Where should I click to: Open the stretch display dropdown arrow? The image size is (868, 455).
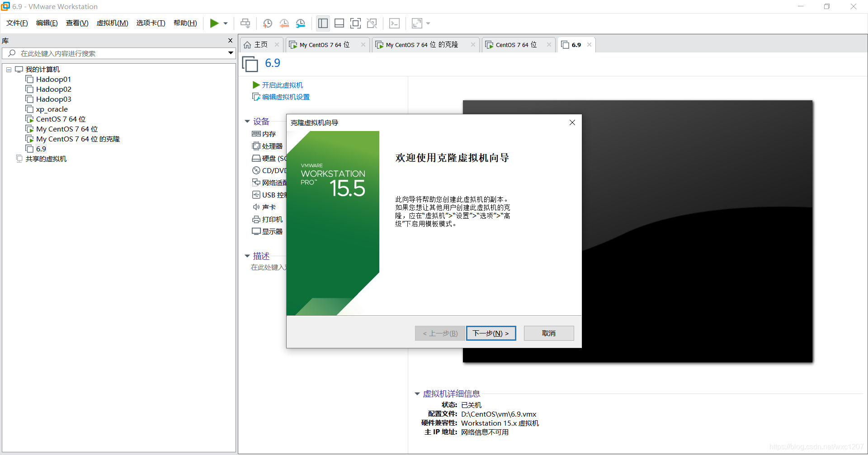click(428, 23)
